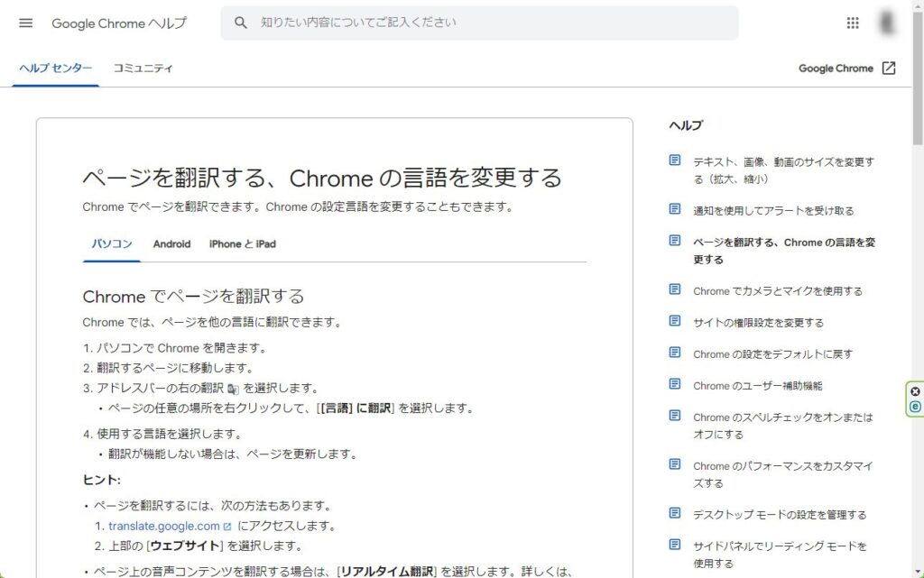Screen dimensions: 924x578
Task: Select the iPhone と iPad tab
Action: [x=242, y=244]
